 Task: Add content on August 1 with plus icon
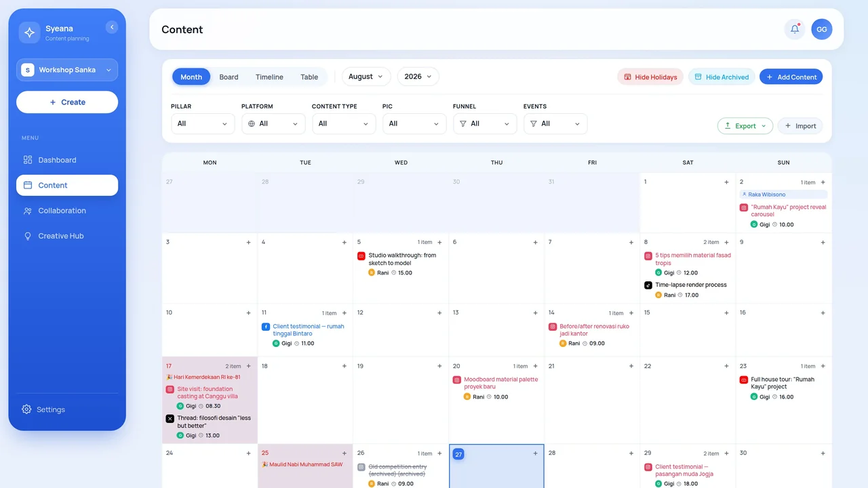[x=726, y=182]
